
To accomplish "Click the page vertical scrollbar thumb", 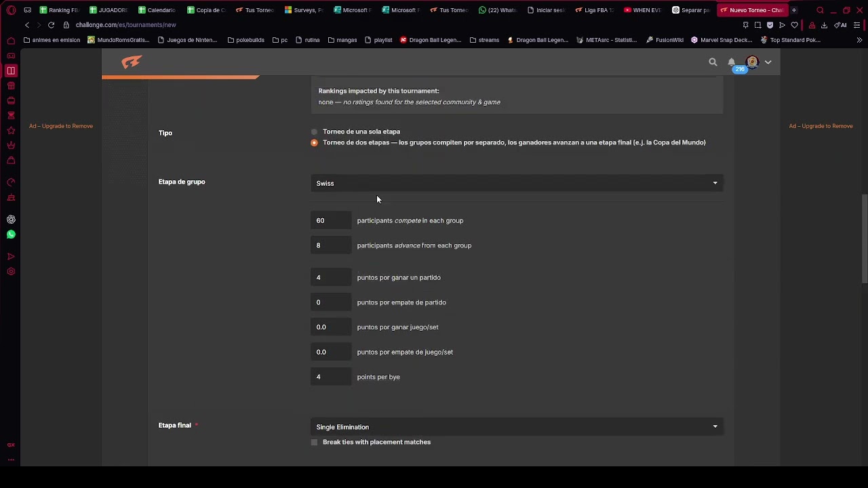I will [x=864, y=239].
